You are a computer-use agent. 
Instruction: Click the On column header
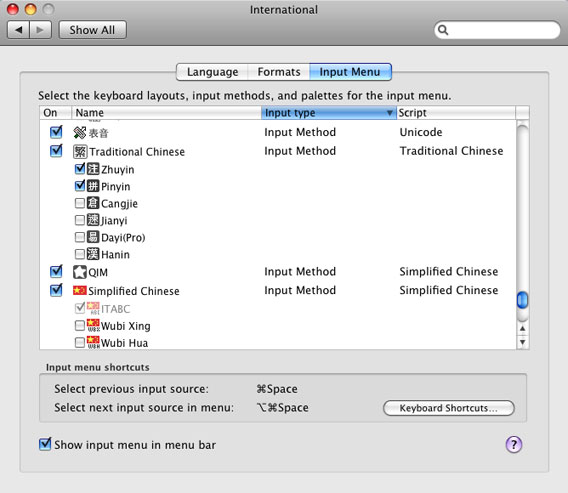pos(55,113)
